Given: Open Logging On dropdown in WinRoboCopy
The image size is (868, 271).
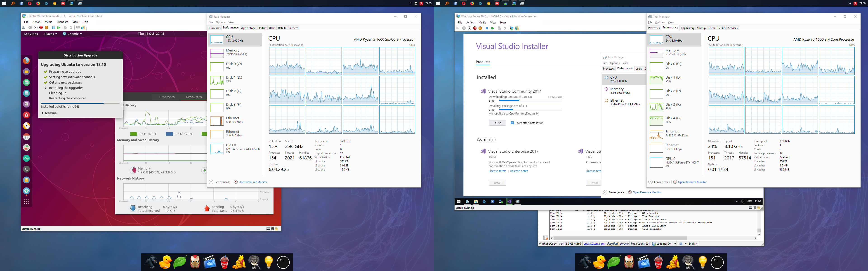Looking at the screenshot, I should [675, 244].
